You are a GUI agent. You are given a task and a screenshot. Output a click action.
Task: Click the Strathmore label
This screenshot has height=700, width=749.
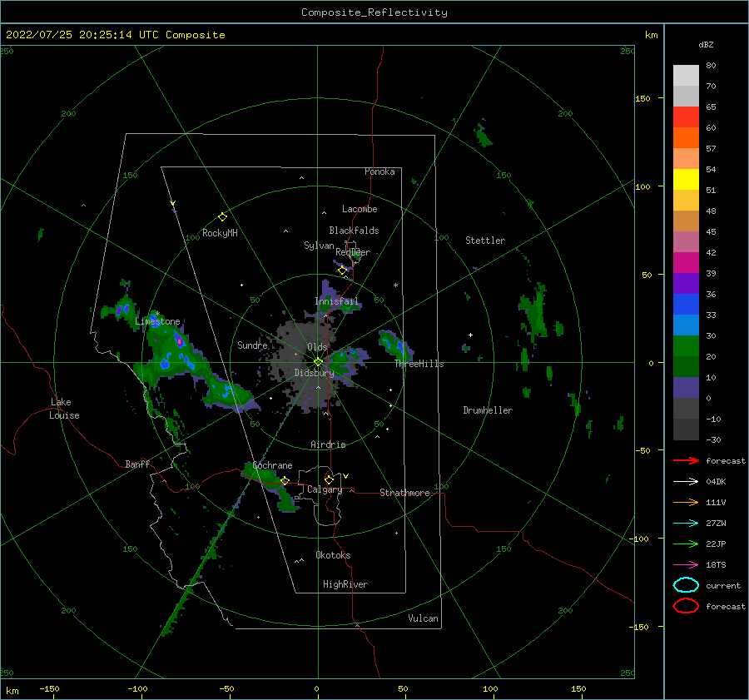(404, 493)
